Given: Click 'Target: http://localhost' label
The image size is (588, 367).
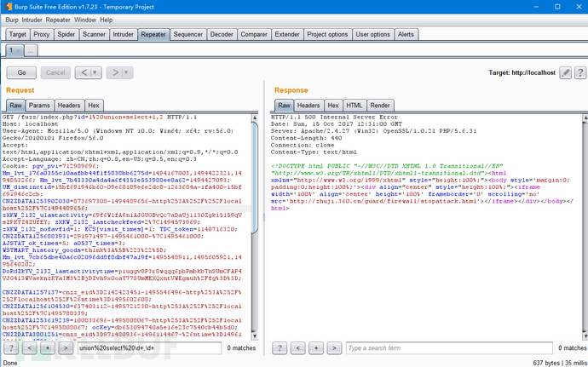Looking at the screenshot, I should [522, 72].
